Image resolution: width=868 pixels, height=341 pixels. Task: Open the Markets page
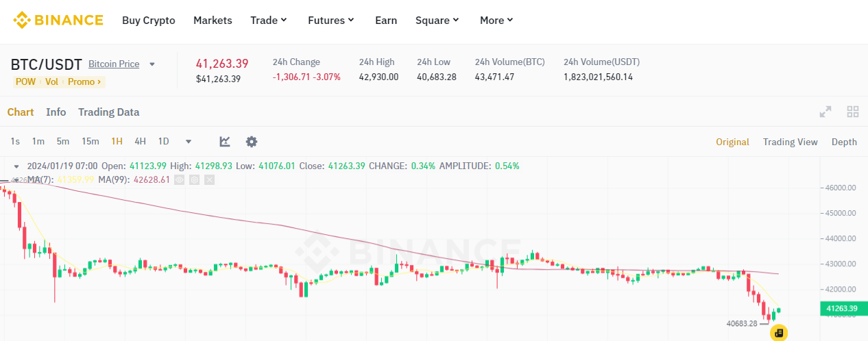click(213, 21)
